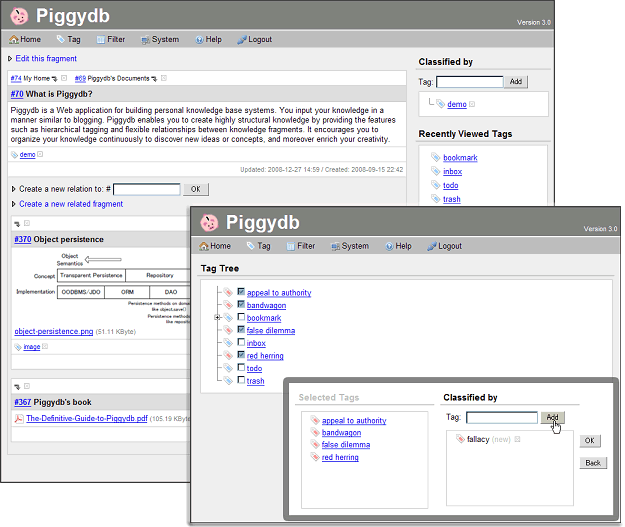625x527 pixels.
Task: Open the #370 Object persistence link
Action: (x=23, y=239)
